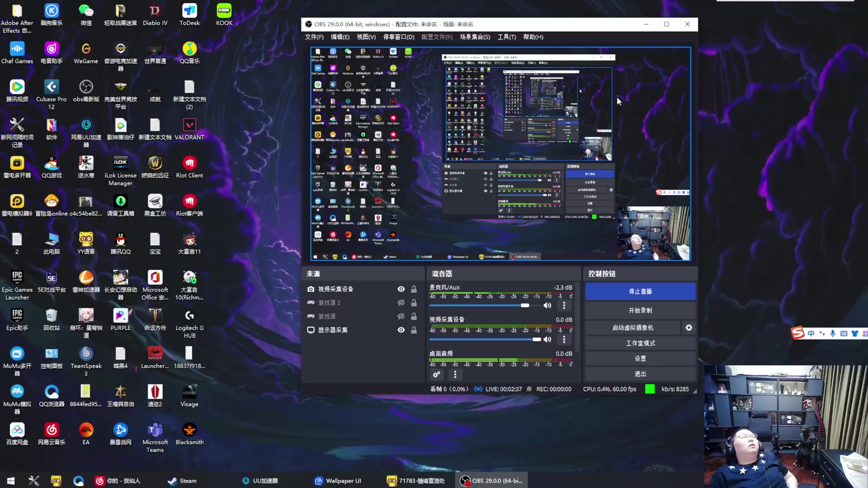
Task: Show the 游戏源 source via eye icon
Action: tap(401, 316)
